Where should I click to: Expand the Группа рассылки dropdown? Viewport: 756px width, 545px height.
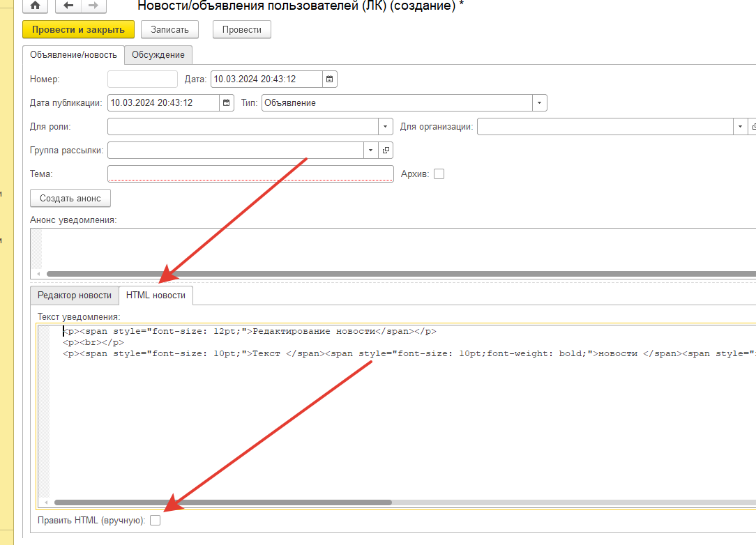click(x=370, y=151)
